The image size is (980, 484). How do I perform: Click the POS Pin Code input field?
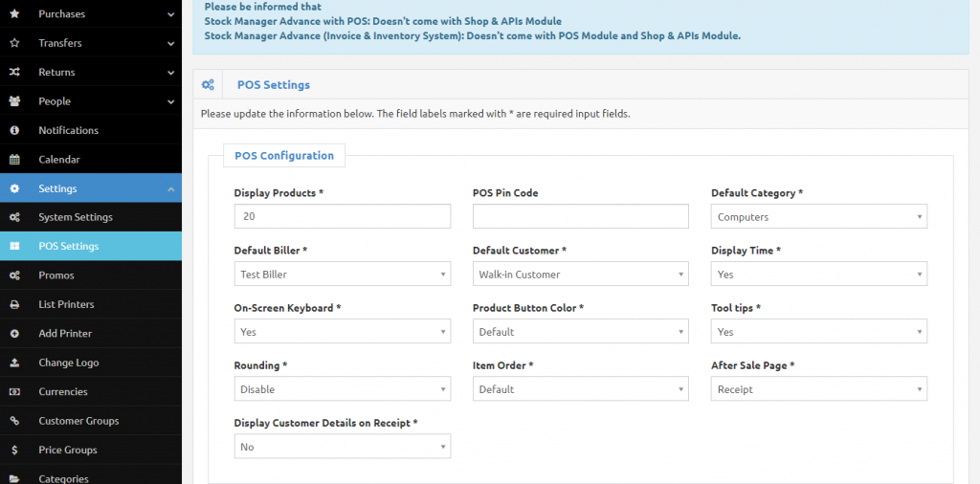coord(581,217)
